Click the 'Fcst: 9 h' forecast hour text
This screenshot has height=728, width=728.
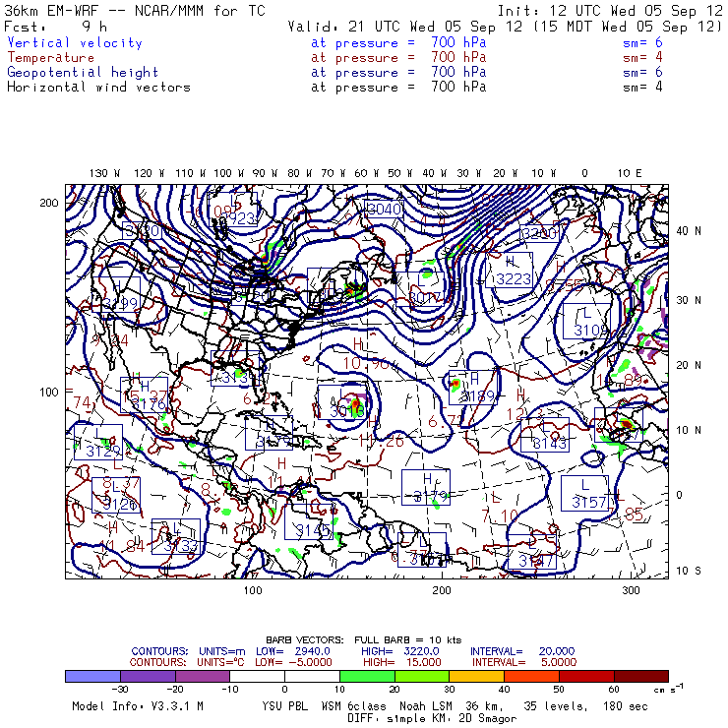click(56, 27)
